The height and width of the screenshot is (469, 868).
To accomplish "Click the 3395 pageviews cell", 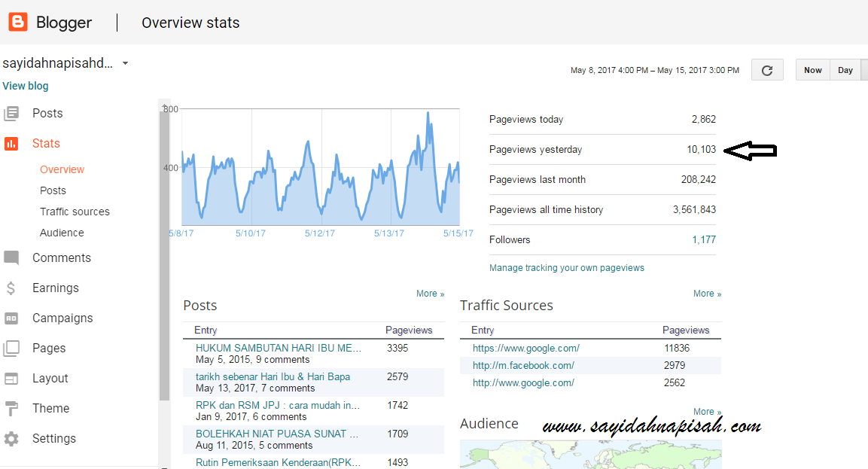I will pyautogui.click(x=397, y=349).
